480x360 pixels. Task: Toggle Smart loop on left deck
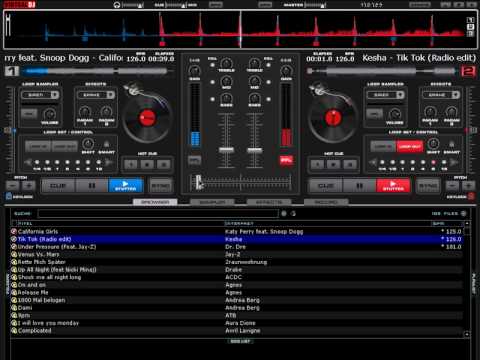click(106, 145)
